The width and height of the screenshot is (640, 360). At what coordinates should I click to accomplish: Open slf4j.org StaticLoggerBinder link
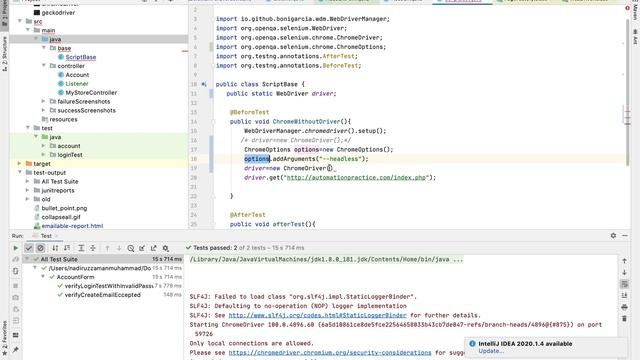[317, 315]
